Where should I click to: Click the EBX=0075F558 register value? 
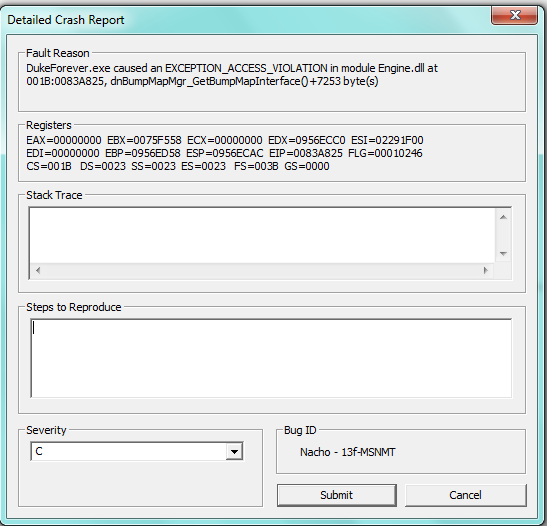point(144,140)
